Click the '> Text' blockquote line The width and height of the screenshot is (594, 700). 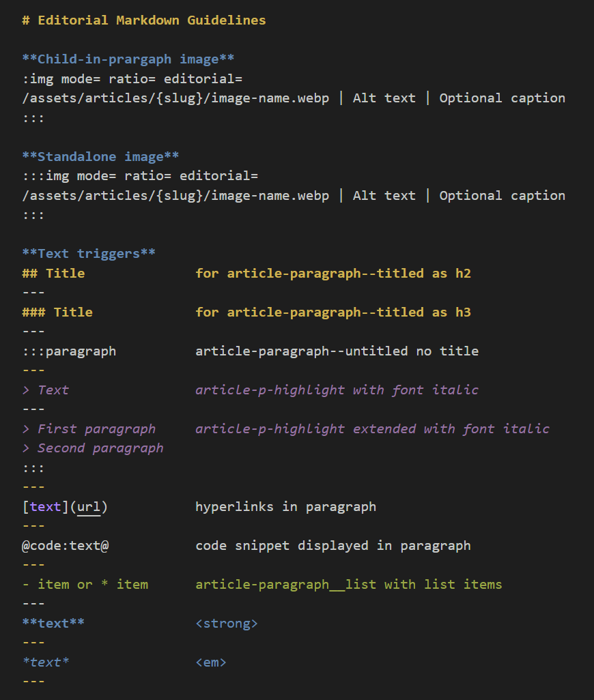click(x=46, y=390)
